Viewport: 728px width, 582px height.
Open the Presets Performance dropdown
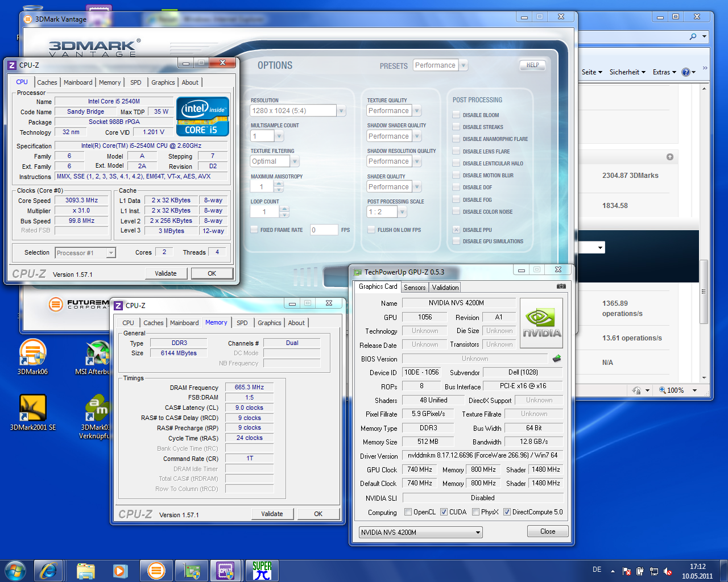click(x=464, y=65)
